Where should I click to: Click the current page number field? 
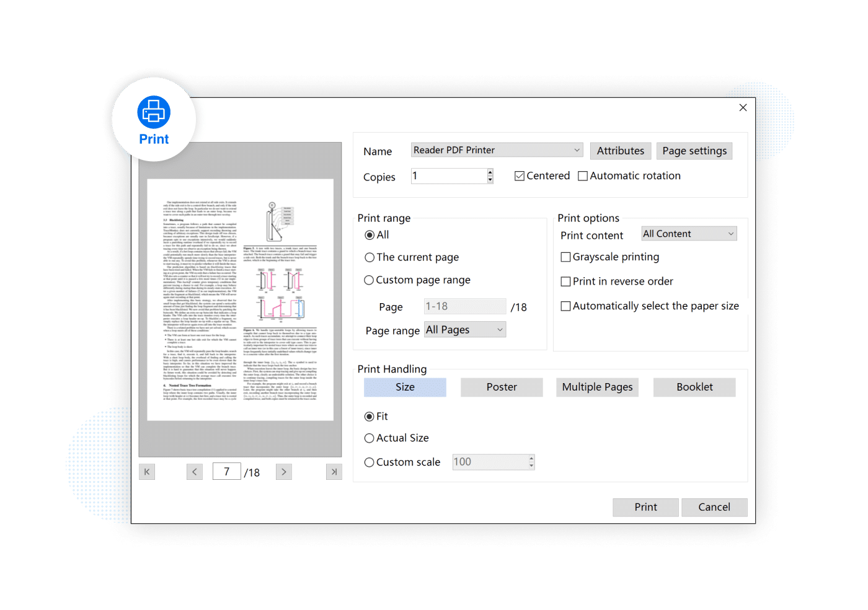226,472
